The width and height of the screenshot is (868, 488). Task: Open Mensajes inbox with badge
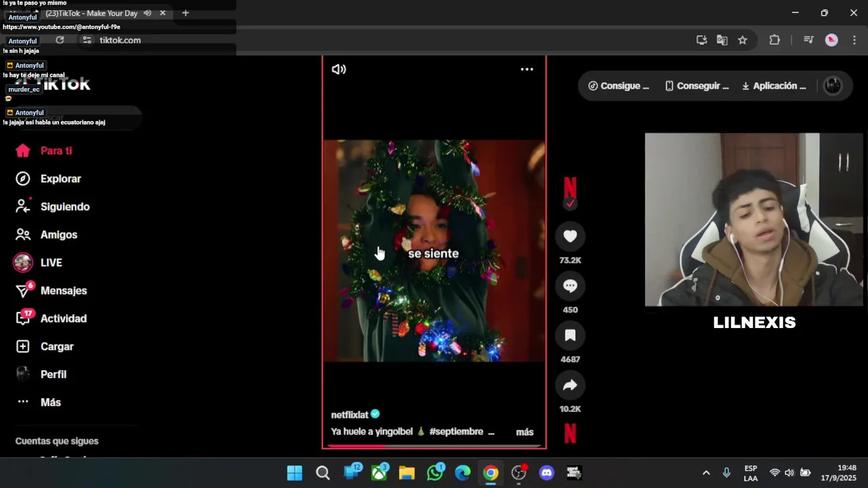click(x=51, y=291)
